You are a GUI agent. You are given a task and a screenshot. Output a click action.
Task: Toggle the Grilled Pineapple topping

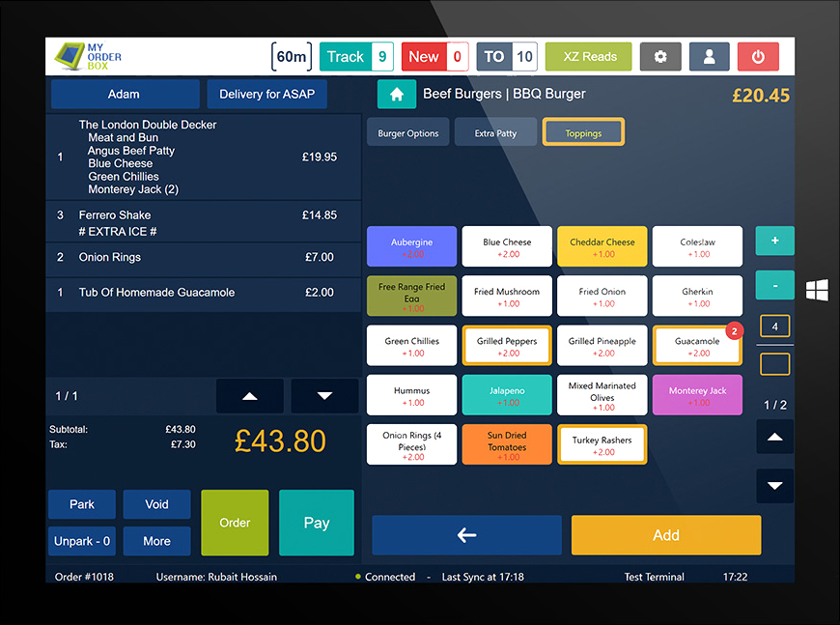tap(602, 346)
